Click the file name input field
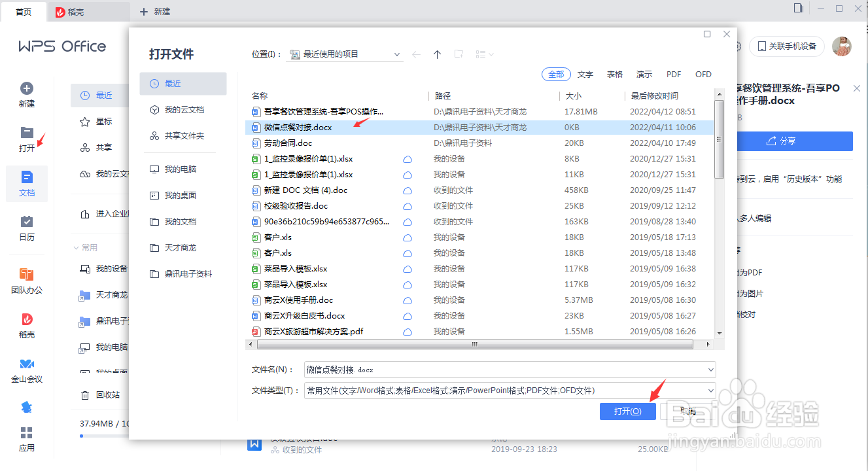 (x=505, y=370)
